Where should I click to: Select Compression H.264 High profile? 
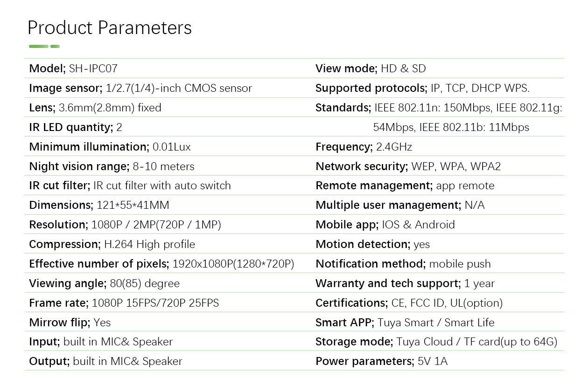pos(112,244)
